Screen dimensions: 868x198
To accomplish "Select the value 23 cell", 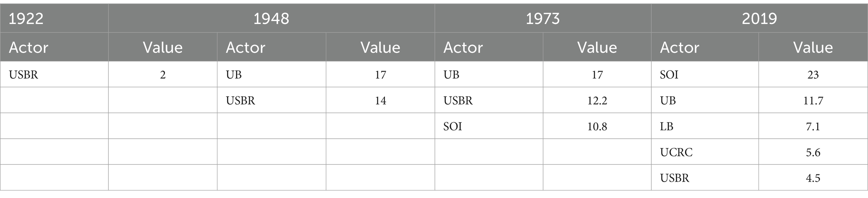I will 813,74.
